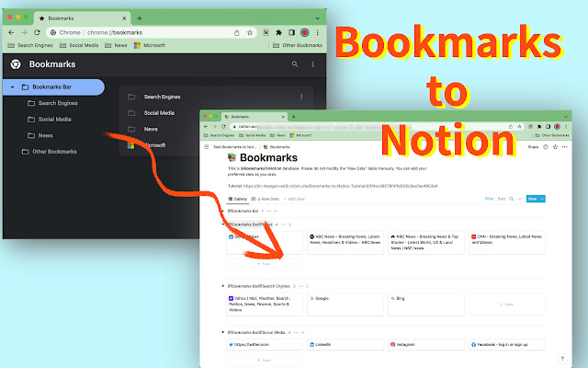The width and height of the screenshot is (588, 368).
Task: Click the search magnifier in the Notion database toolbar
Action: (x=511, y=199)
